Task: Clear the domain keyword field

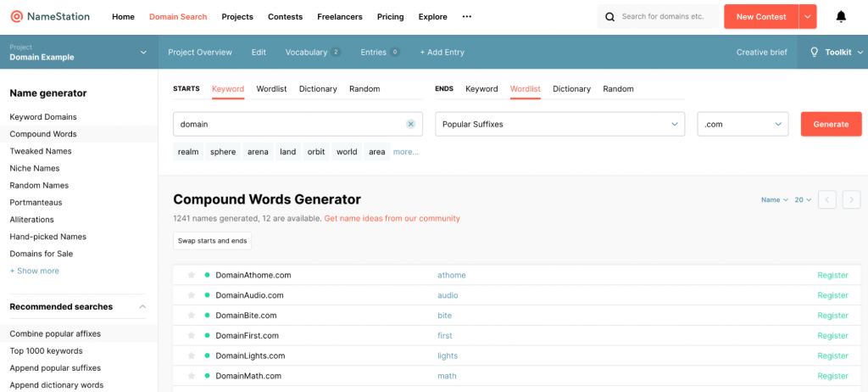Action: pyautogui.click(x=411, y=124)
